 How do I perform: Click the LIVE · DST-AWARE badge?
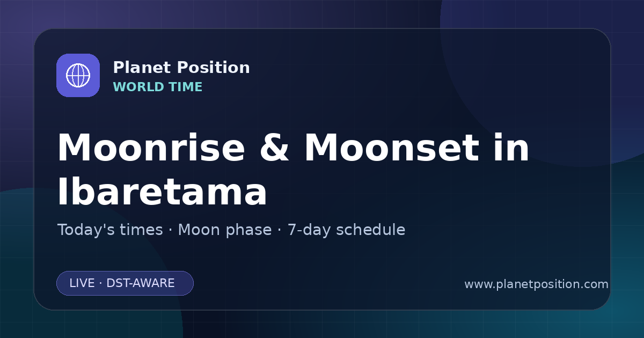coord(125,283)
